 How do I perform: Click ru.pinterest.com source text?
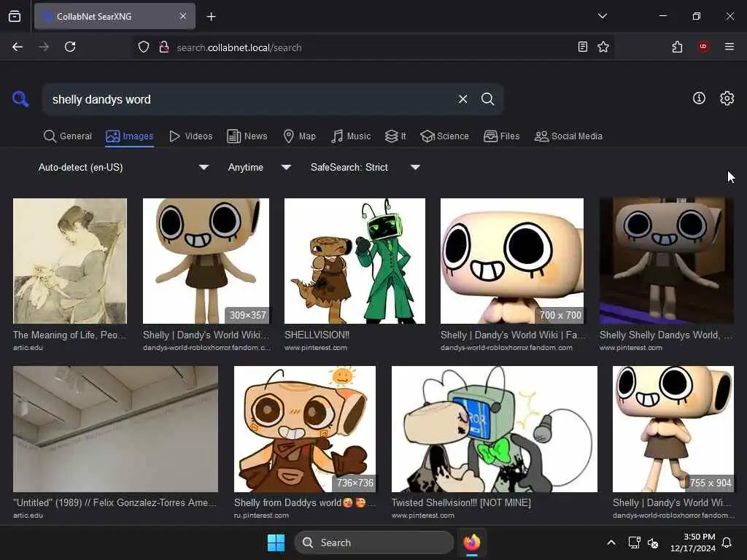click(x=261, y=516)
